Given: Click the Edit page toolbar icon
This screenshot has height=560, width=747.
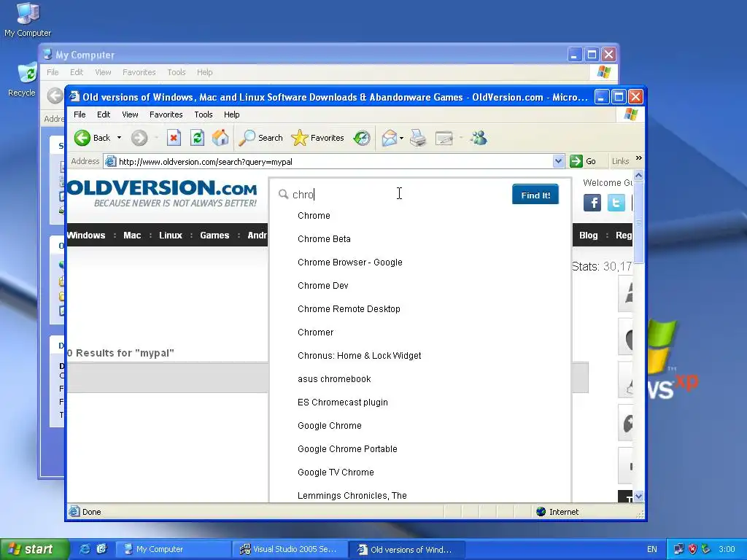Looking at the screenshot, I should coord(444,138).
